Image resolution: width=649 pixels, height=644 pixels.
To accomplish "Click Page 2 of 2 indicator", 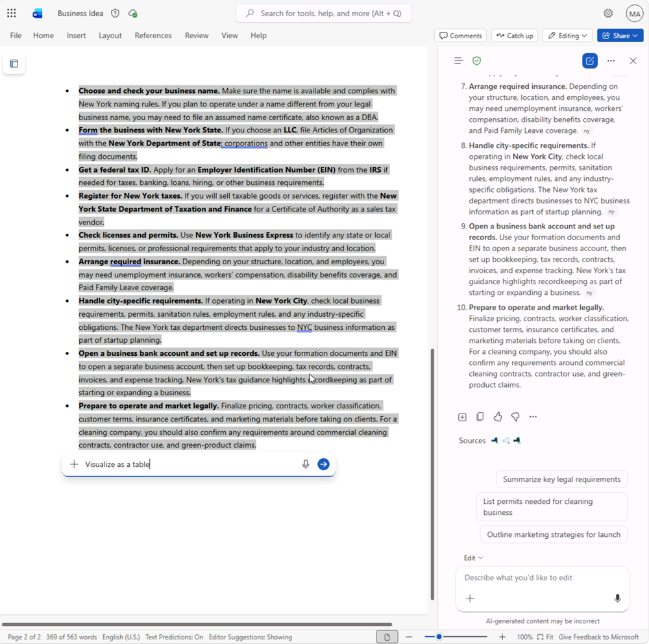I will 24,637.
